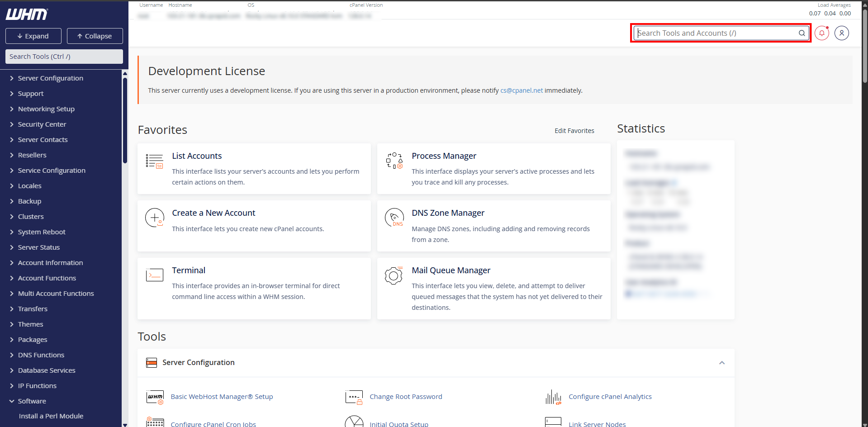Click the List Accounts icon

[155, 161]
